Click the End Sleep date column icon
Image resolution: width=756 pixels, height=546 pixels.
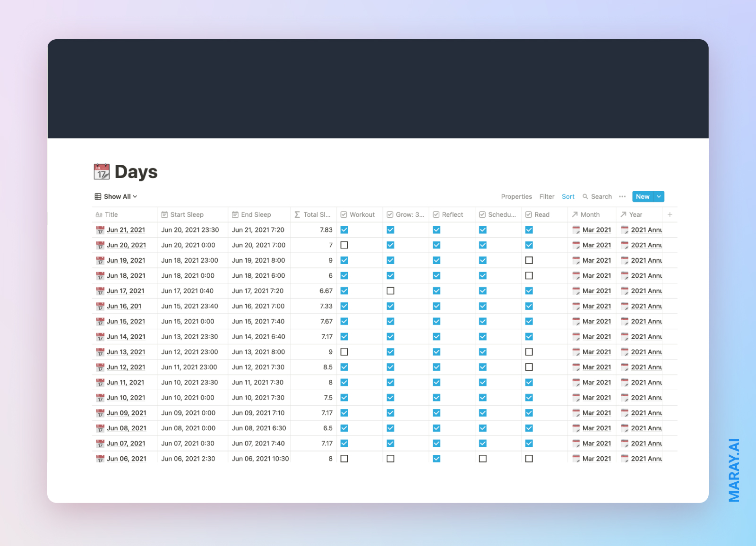tap(235, 214)
